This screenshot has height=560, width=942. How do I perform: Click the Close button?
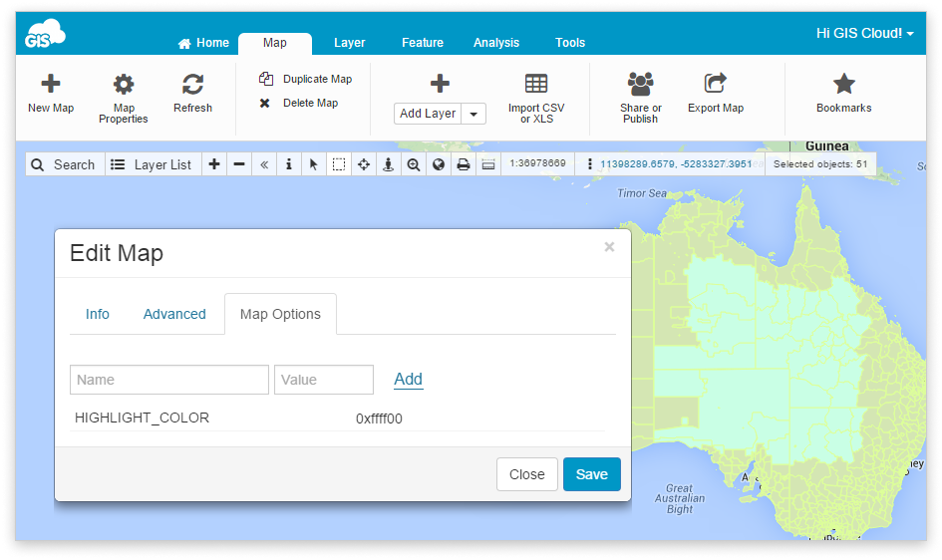coord(527,474)
